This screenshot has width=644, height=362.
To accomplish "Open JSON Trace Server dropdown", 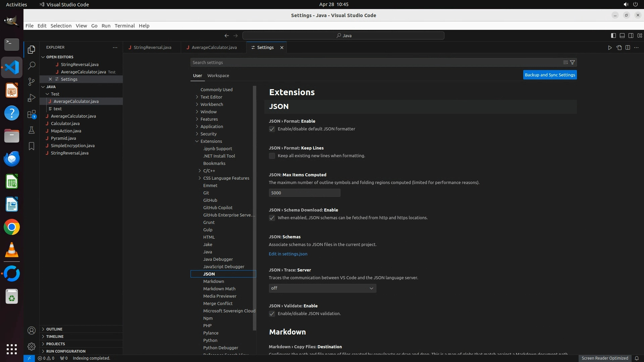I will click(322, 288).
